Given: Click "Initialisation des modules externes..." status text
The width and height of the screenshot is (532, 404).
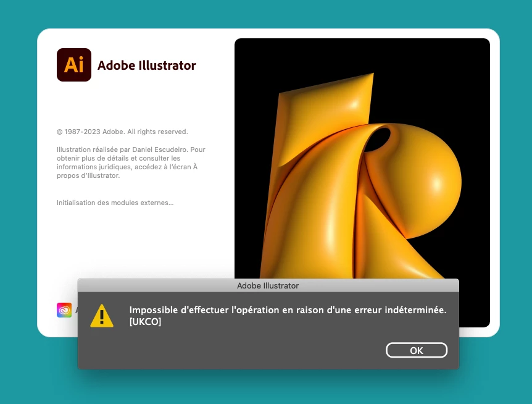Looking at the screenshot, I should click(115, 203).
